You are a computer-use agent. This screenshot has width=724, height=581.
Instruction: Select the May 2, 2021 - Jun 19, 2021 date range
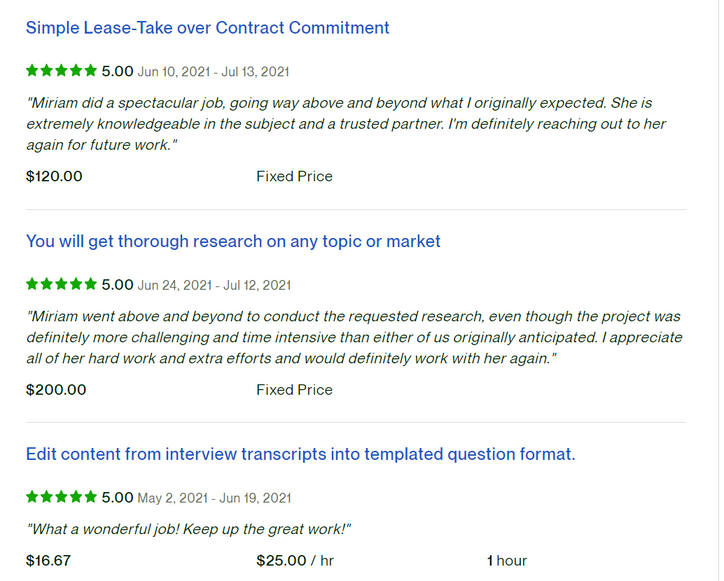pos(213,498)
